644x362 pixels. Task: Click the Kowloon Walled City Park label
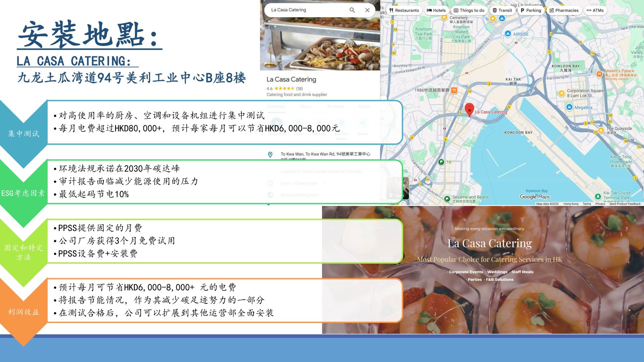[x=461, y=34]
